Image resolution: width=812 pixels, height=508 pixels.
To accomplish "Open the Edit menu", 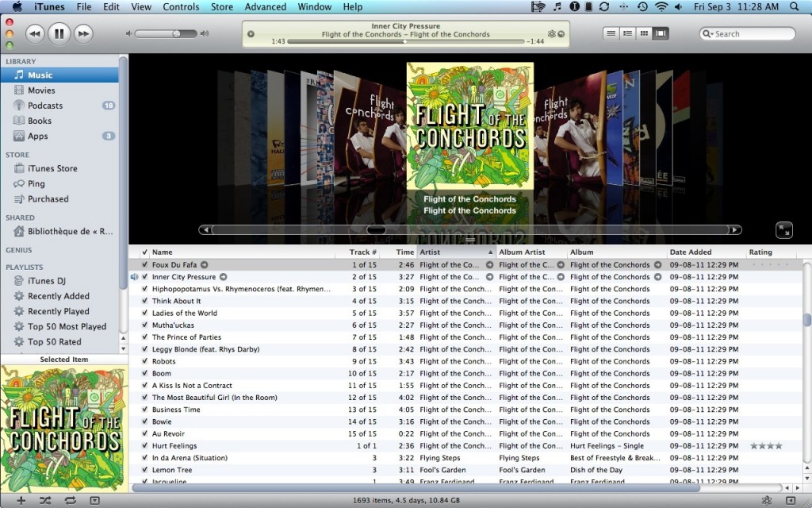I will (111, 6).
